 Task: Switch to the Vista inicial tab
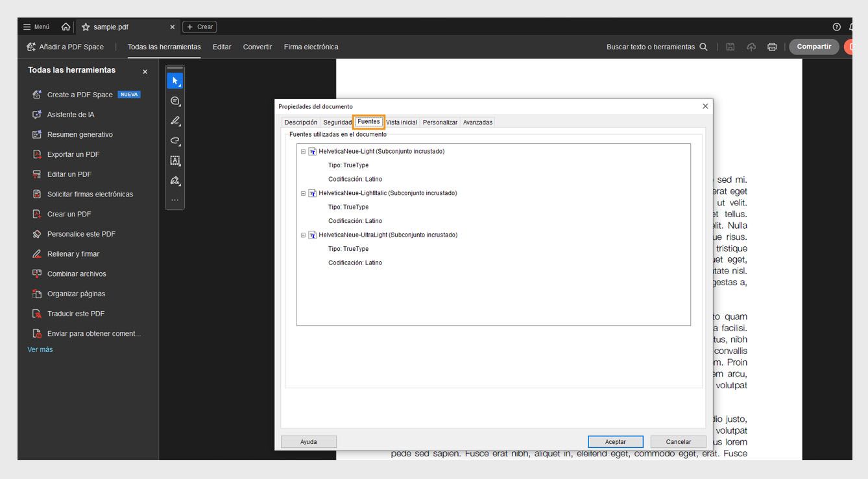[402, 123]
